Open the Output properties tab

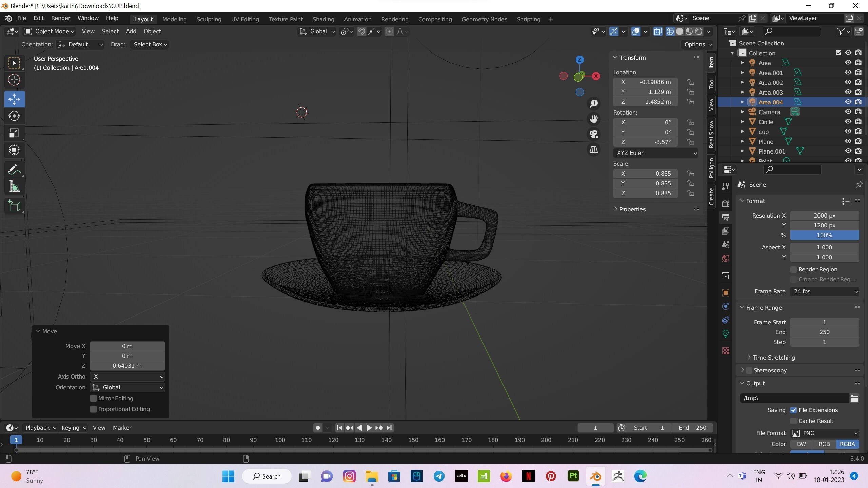coord(726,217)
